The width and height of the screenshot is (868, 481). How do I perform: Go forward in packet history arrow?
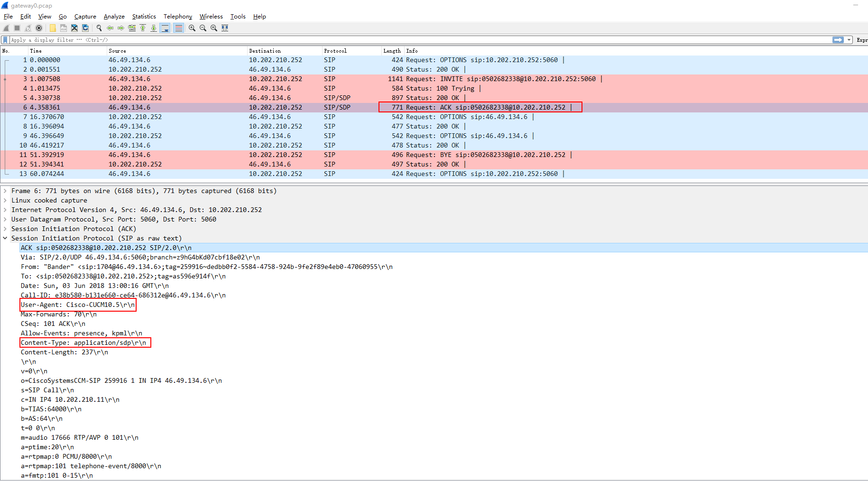coord(121,28)
